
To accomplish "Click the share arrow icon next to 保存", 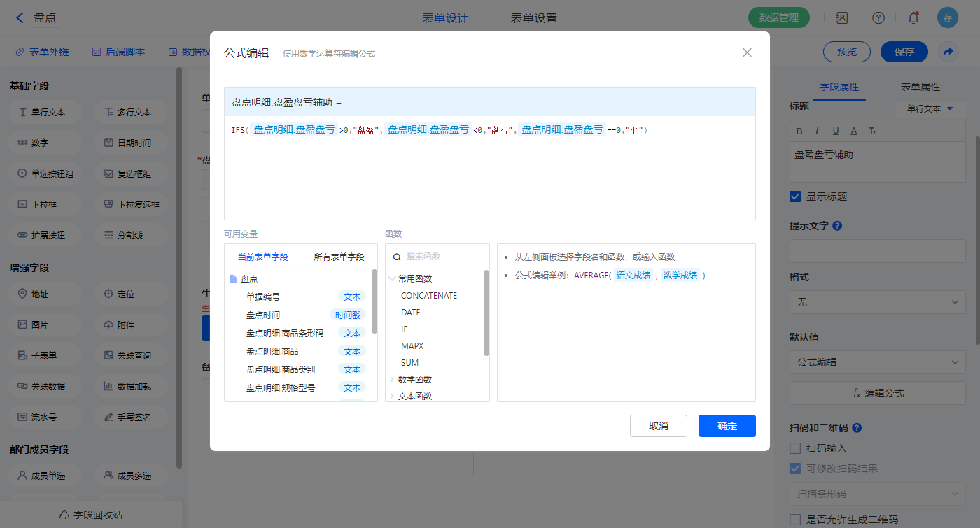I will coord(948,52).
